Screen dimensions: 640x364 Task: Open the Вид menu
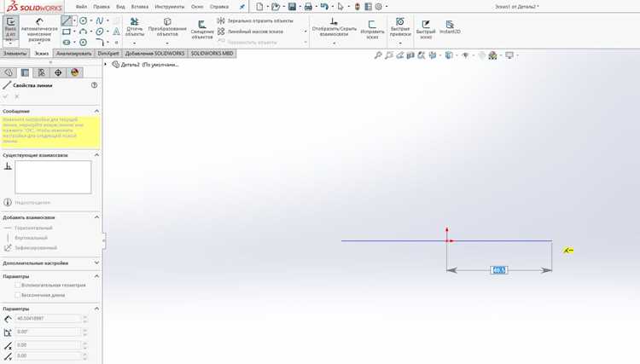point(120,7)
